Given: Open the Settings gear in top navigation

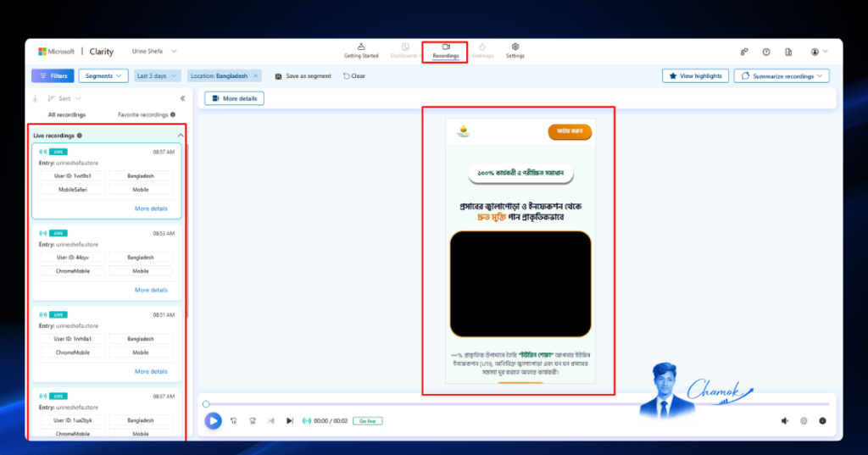Looking at the screenshot, I should (515, 51).
